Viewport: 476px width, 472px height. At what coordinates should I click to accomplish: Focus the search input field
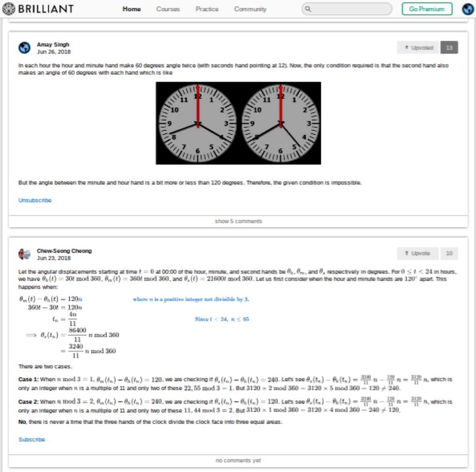[351, 9]
